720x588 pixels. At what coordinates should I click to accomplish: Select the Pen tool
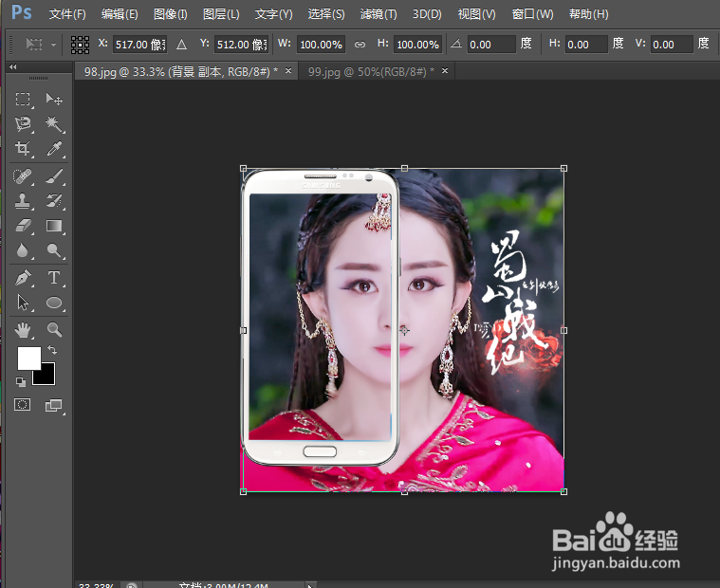coord(23,278)
